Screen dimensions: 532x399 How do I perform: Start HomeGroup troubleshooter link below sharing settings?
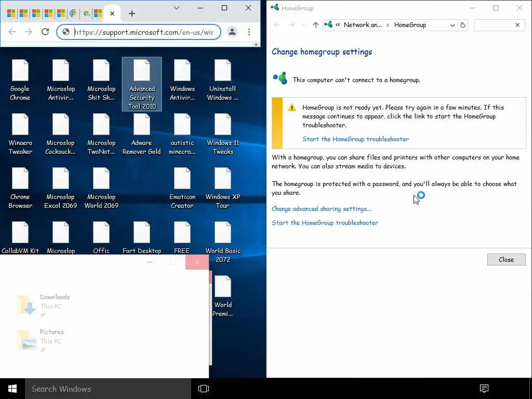pyautogui.click(x=325, y=222)
